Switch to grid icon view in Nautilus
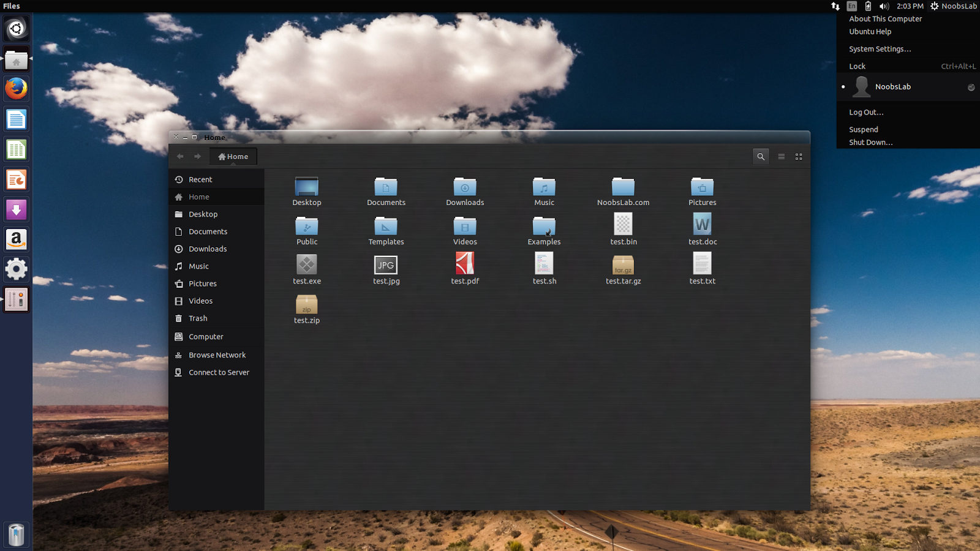Image resolution: width=980 pixels, height=551 pixels. tap(799, 157)
